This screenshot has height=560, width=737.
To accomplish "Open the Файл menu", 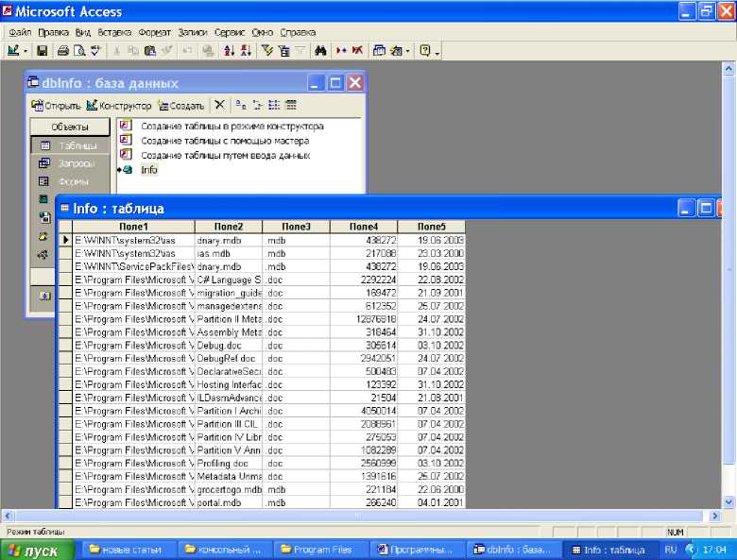I will [20, 31].
